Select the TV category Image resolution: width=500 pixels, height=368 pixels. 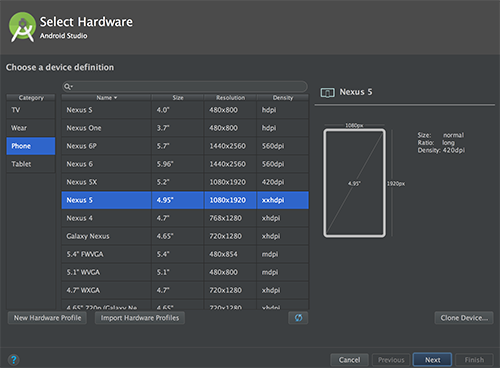(31, 110)
